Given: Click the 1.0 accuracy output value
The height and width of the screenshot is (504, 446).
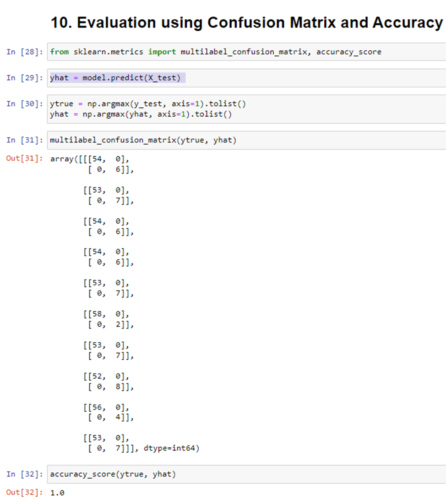Looking at the screenshot, I should pyautogui.click(x=57, y=493).
